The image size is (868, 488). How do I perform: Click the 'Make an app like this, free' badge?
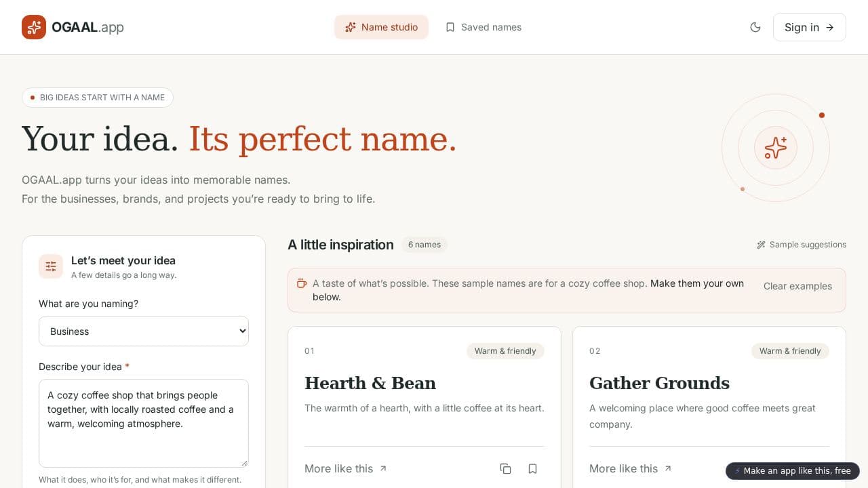click(x=793, y=471)
